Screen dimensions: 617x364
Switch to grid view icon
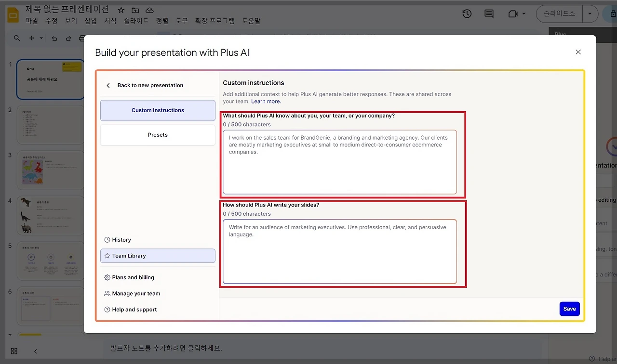tap(14, 351)
